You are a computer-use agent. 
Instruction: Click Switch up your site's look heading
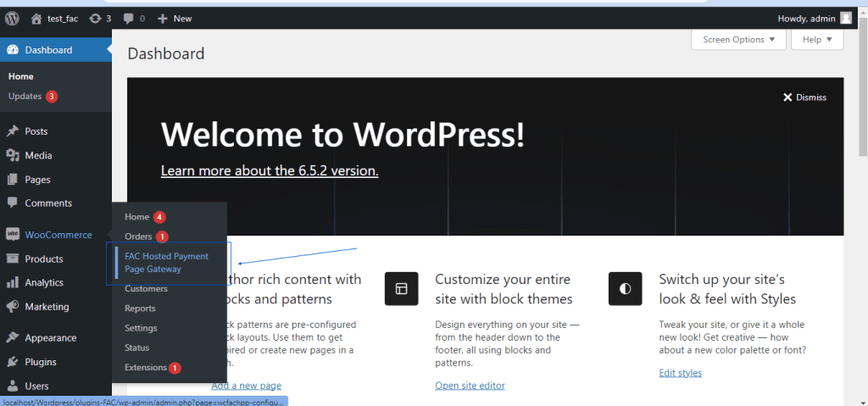point(727,289)
